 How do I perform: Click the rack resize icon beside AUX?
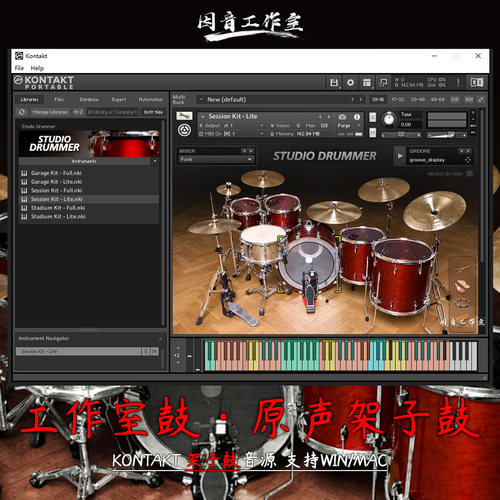click(x=481, y=99)
